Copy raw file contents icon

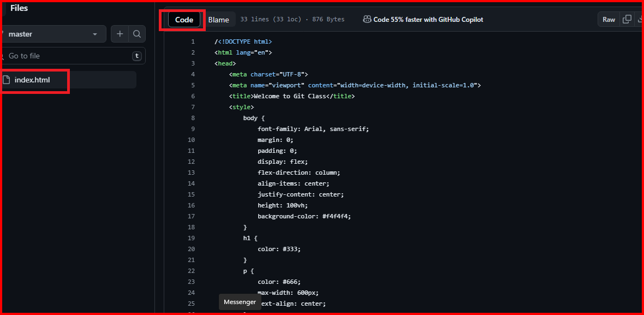click(x=627, y=19)
